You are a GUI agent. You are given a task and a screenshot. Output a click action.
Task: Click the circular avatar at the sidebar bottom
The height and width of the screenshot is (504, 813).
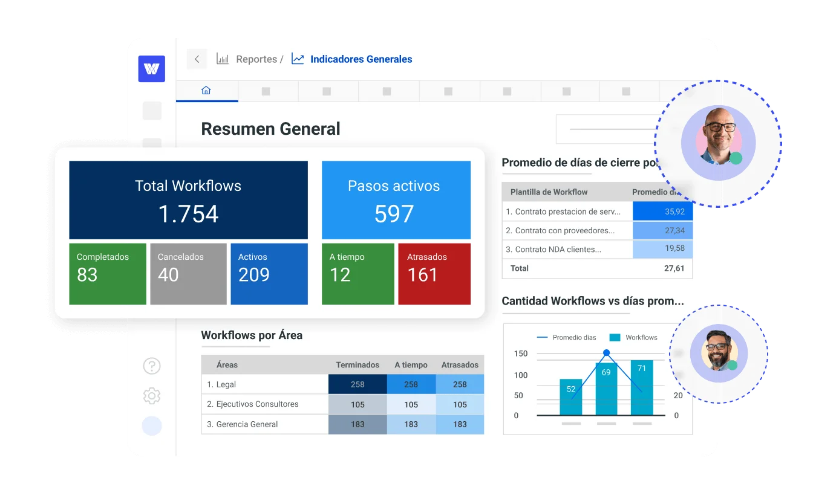click(x=152, y=426)
